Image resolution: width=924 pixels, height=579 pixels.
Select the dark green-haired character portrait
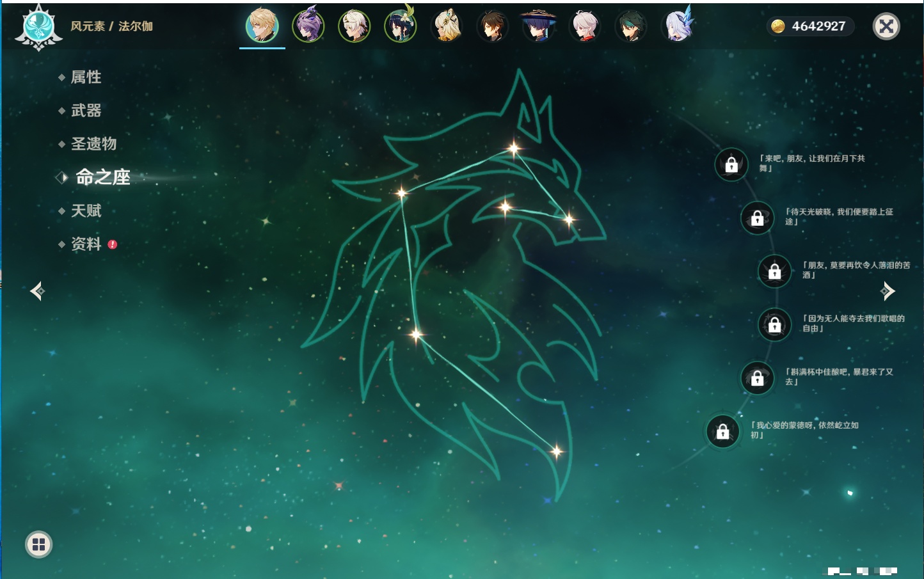tap(631, 26)
